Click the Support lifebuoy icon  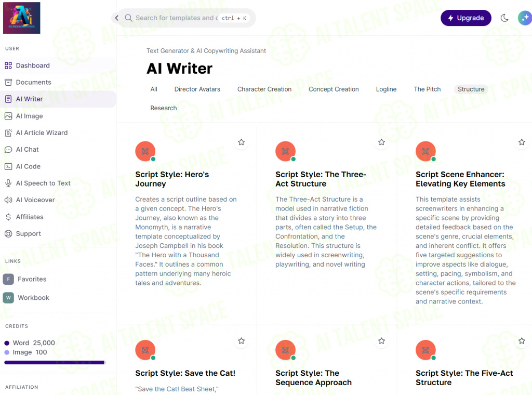8,234
